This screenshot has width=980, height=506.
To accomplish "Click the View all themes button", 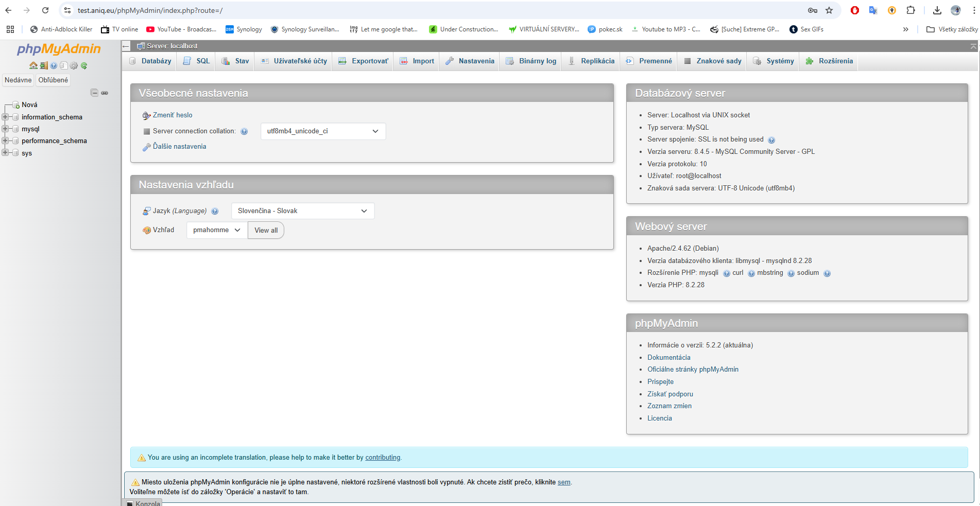I will tap(266, 230).
